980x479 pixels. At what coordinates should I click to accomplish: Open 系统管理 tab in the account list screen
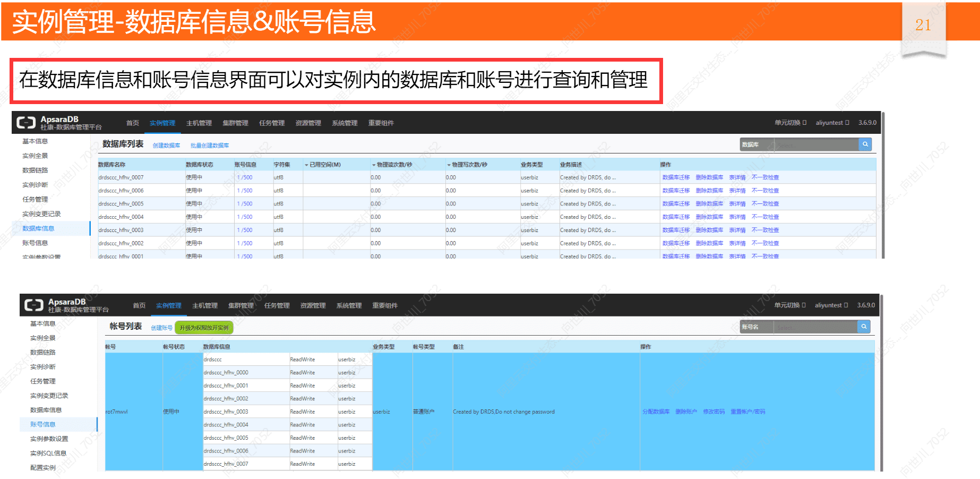pos(349,305)
